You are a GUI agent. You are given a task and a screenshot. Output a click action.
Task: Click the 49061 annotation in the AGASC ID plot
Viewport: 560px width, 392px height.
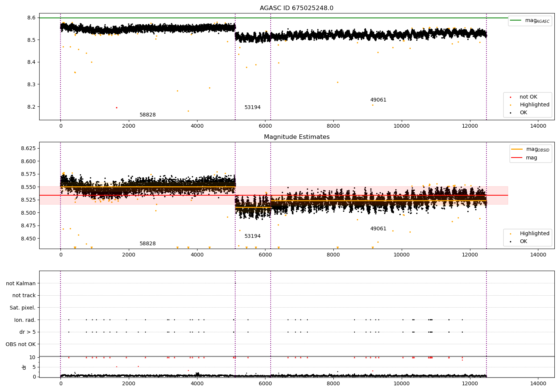click(378, 100)
